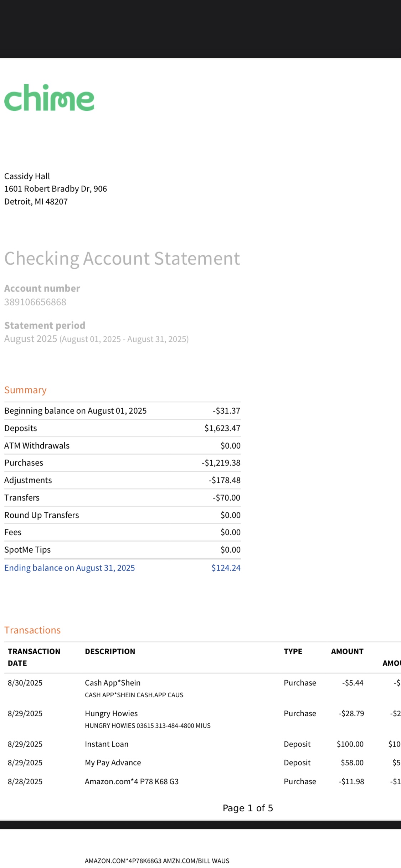Tap the Round Up Transfers row label

[x=42, y=515]
